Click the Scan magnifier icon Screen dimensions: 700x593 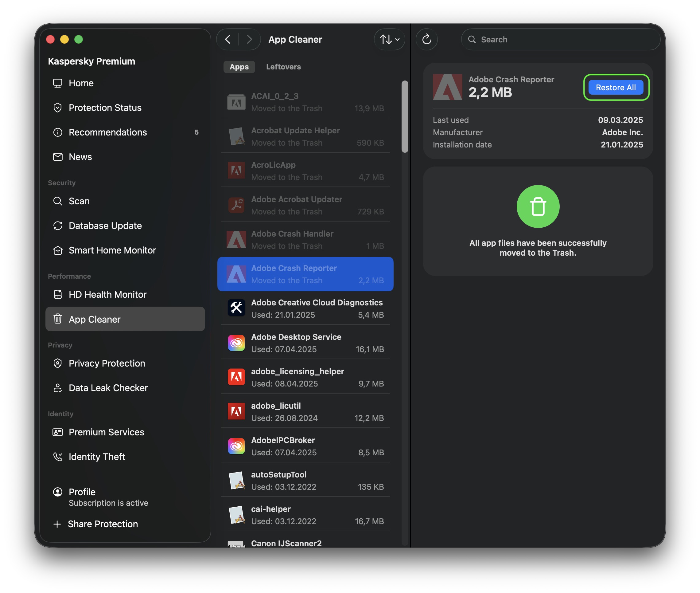coord(57,201)
